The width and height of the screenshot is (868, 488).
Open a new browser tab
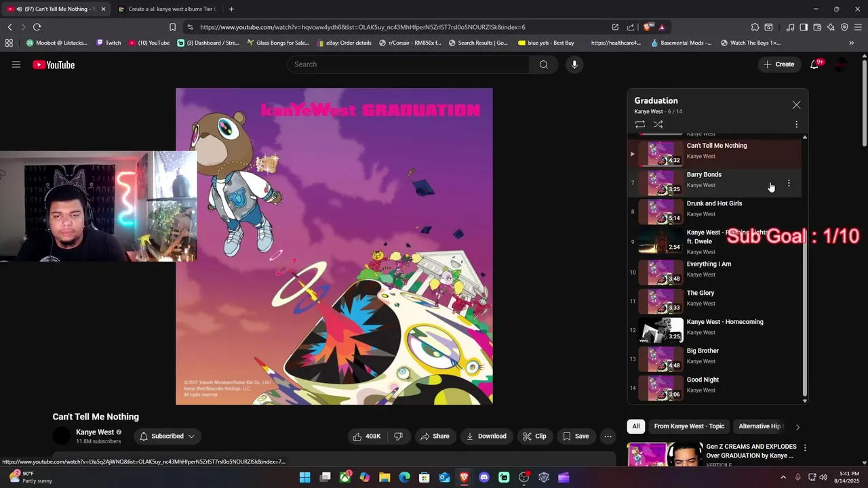click(x=231, y=9)
